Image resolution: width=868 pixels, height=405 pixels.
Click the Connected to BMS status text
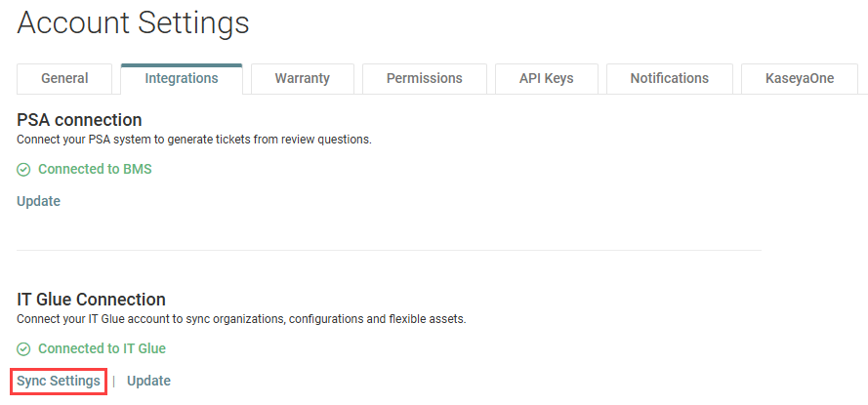pos(95,169)
